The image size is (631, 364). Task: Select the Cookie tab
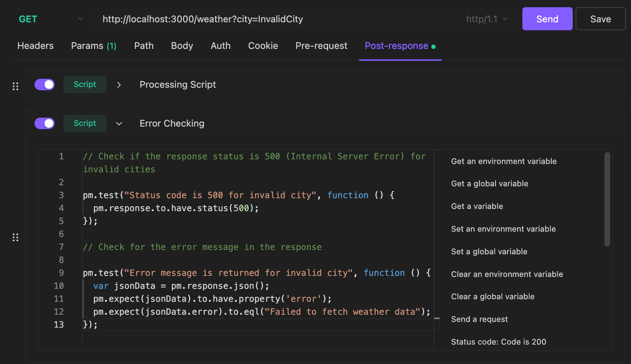tap(263, 46)
